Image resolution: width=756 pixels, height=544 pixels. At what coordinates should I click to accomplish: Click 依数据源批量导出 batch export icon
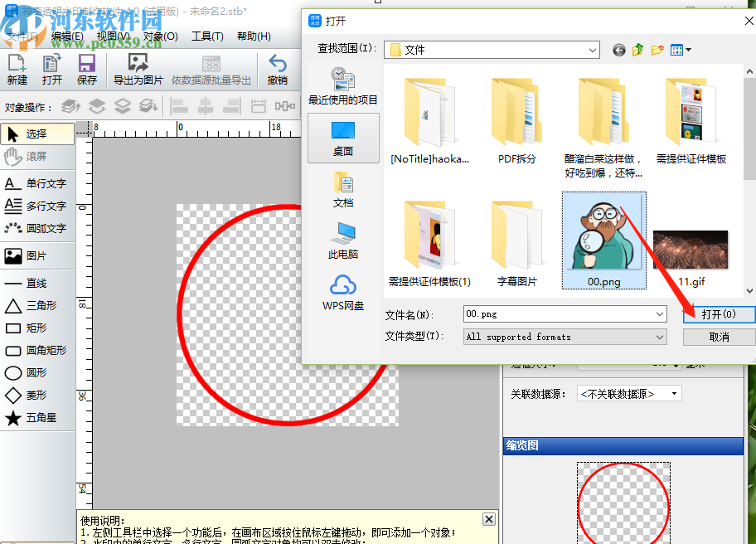(211, 70)
